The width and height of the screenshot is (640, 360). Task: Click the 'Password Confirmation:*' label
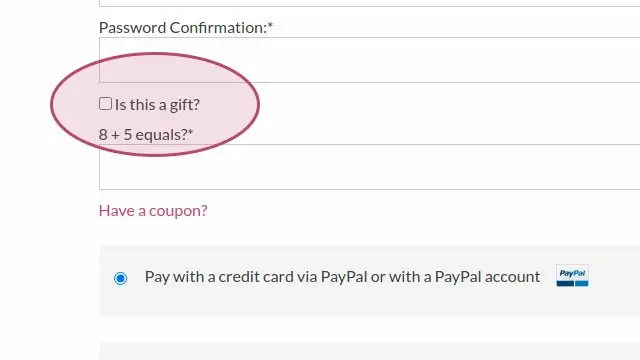click(186, 28)
